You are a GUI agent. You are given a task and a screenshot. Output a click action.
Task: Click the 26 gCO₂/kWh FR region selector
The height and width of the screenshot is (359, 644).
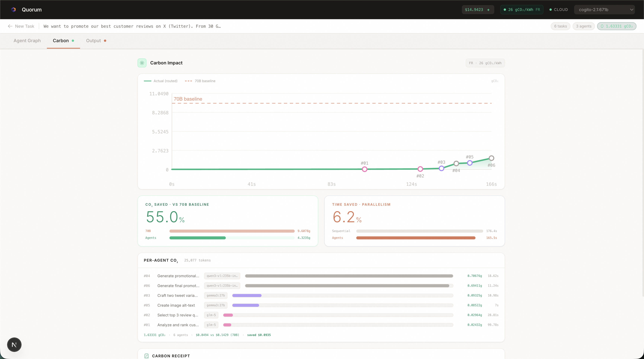click(522, 10)
